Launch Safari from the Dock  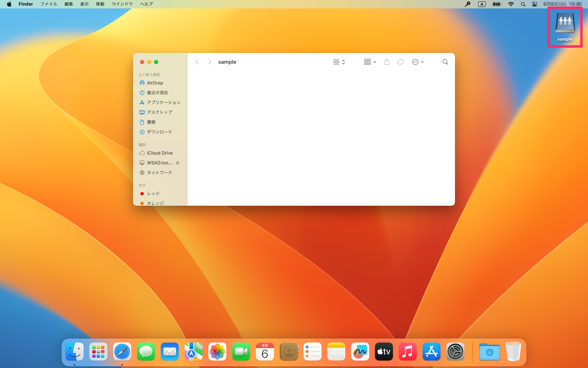122,352
